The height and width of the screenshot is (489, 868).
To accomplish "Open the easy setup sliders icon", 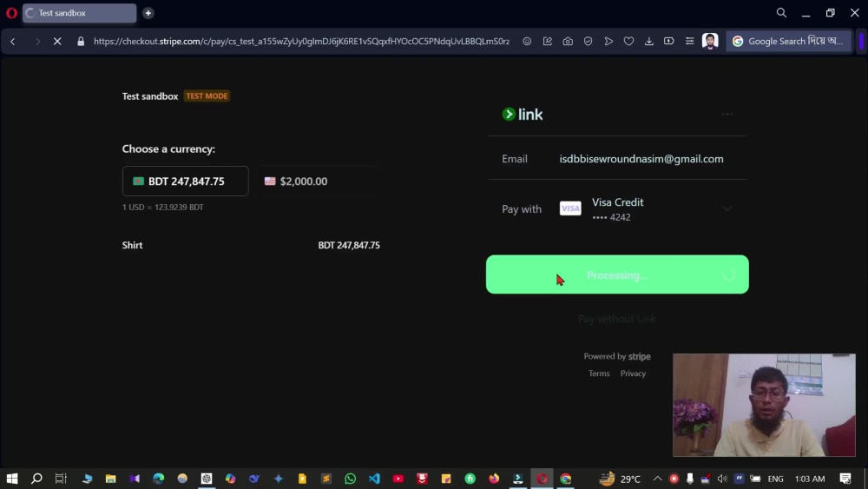I will click(690, 41).
